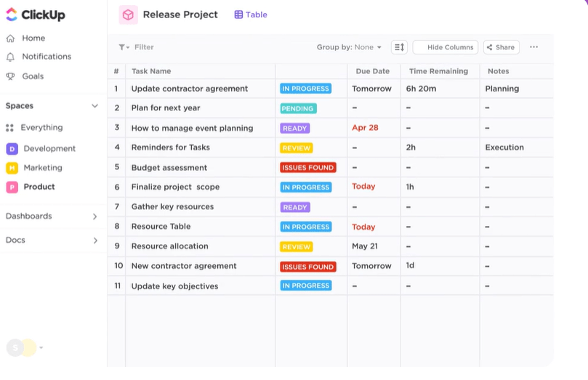Open the user avatar dropdown arrow
This screenshot has height=380, width=588.
(41, 347)
